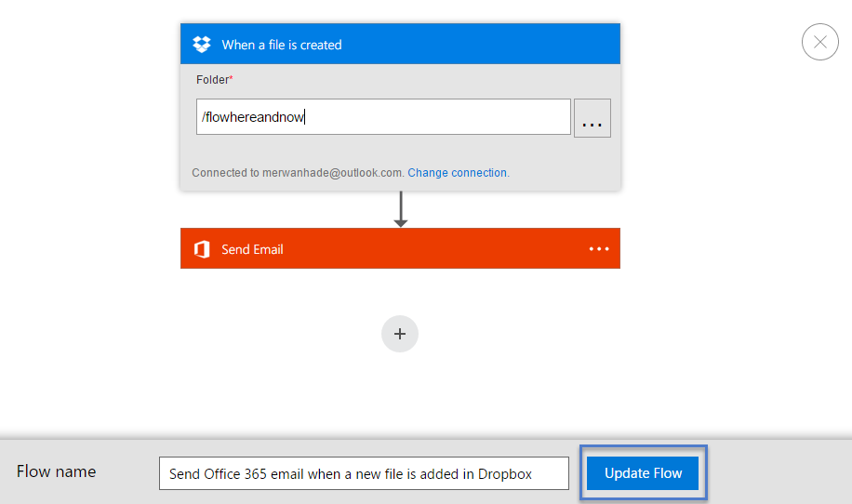Add a new step with plus button
Viewport: 852px width, 504px height.
(400, 334)
